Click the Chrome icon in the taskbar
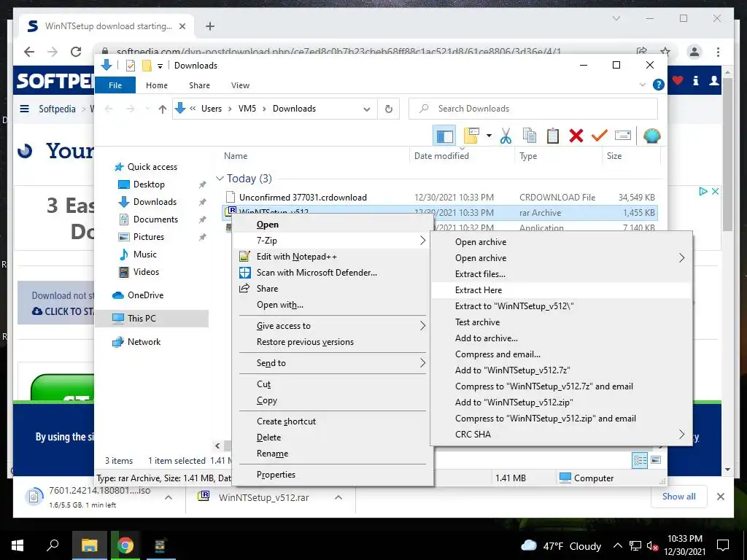Image resolution: width=747 pixels, height=560 pixels. (125, 545)
